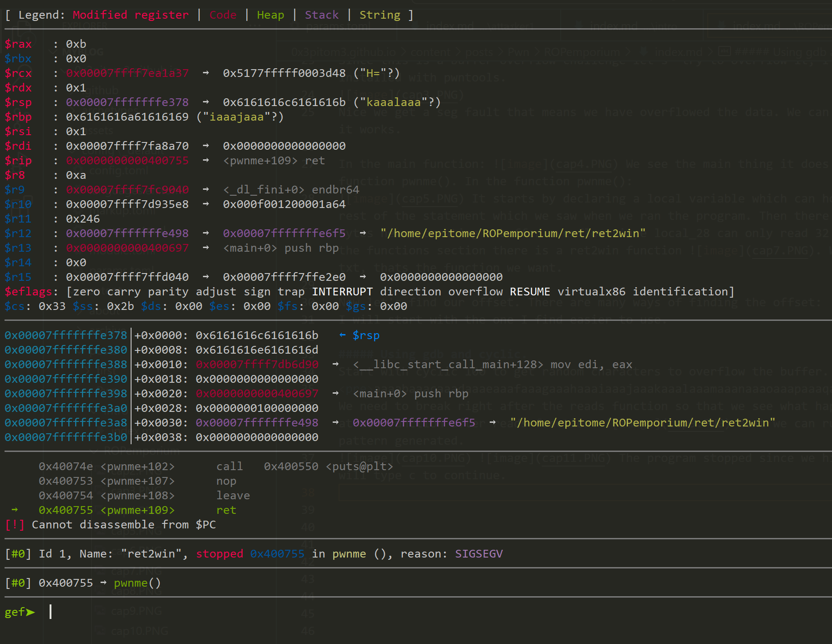Select the "iaaajaaa" string on $rbp row

(x=237, y=117)
